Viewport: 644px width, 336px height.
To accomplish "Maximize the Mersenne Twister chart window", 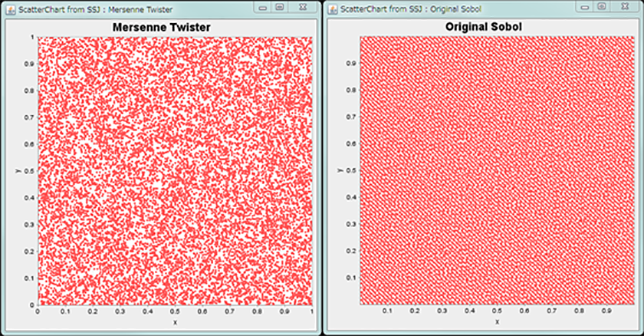I will click(280, 7).
